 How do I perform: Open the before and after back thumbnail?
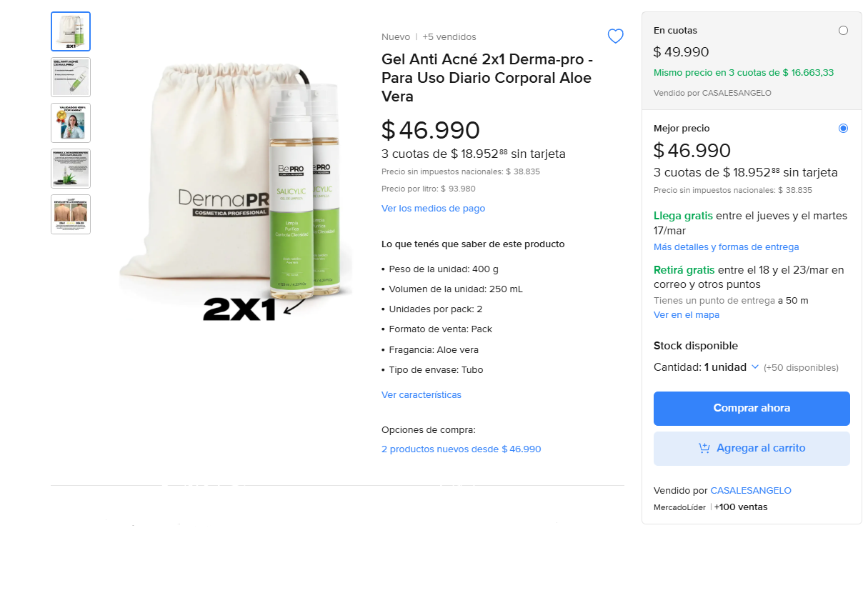(71, 214)
